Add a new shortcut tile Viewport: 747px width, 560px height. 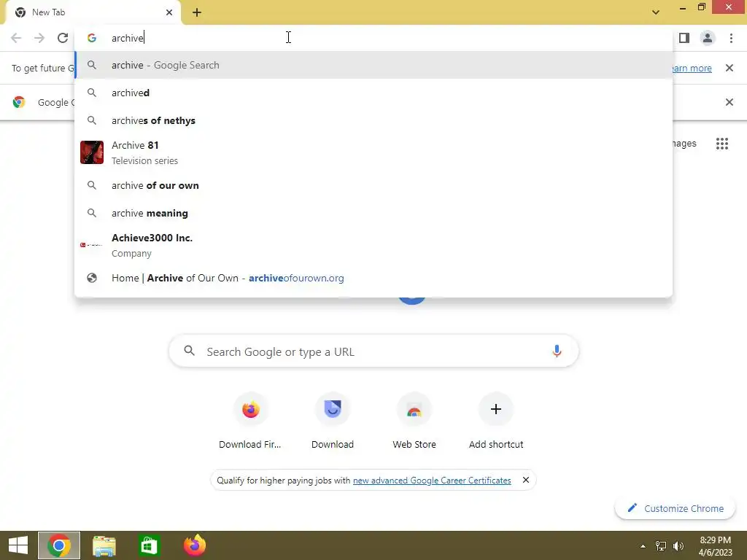click(496, 421)
